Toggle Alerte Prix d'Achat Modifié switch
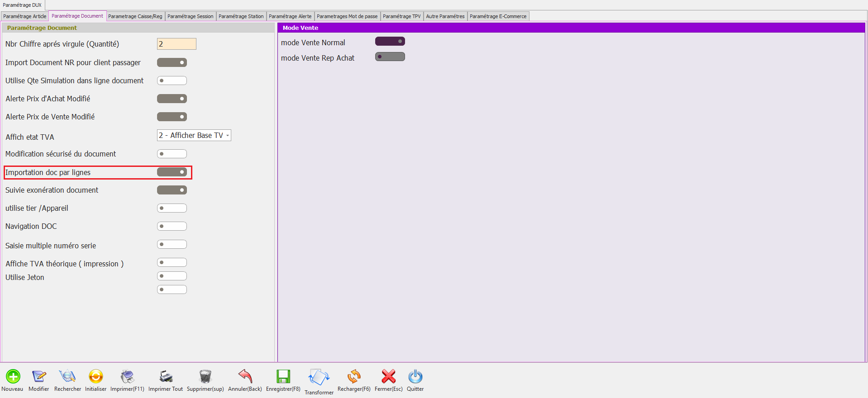The image size is (868, 398). click(x=172, y=99)
